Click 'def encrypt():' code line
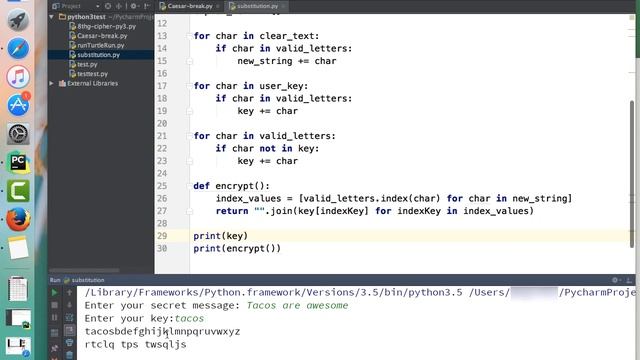The width and height of the screenshot is (640, 360). coord(231,186)
